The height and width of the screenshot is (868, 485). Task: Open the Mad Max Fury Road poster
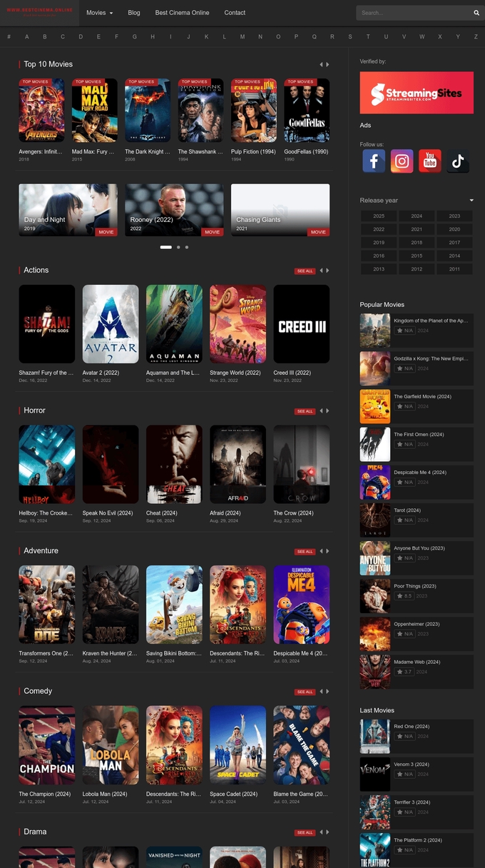(x=94, y=111)
